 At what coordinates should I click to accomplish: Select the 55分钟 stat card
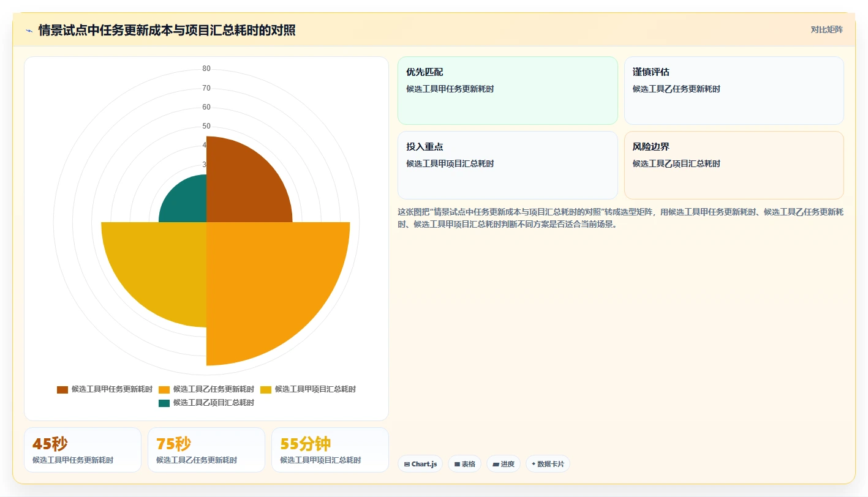(330, 450)
